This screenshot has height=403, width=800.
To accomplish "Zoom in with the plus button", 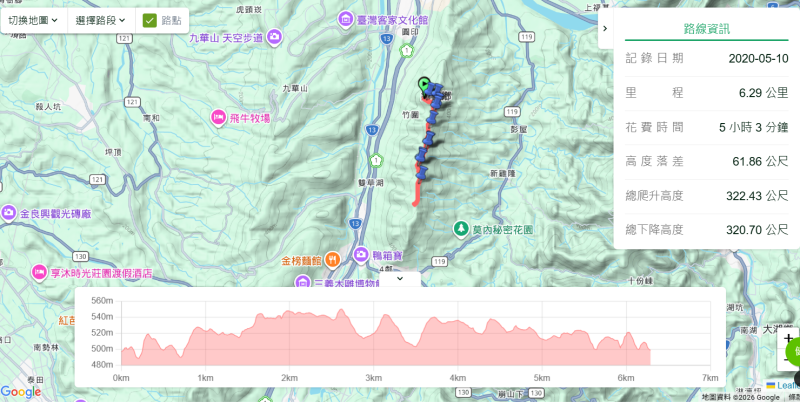I will [788, 339].
